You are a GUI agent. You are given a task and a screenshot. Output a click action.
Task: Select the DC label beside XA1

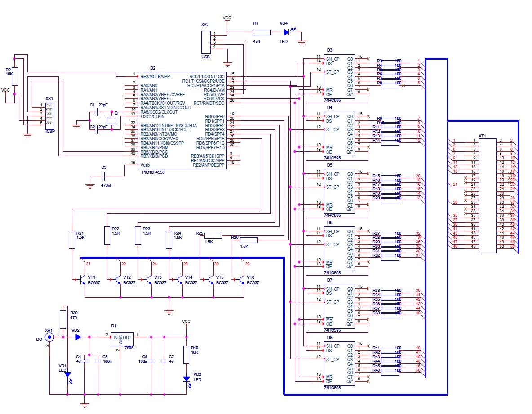click(x=39, y=339)
